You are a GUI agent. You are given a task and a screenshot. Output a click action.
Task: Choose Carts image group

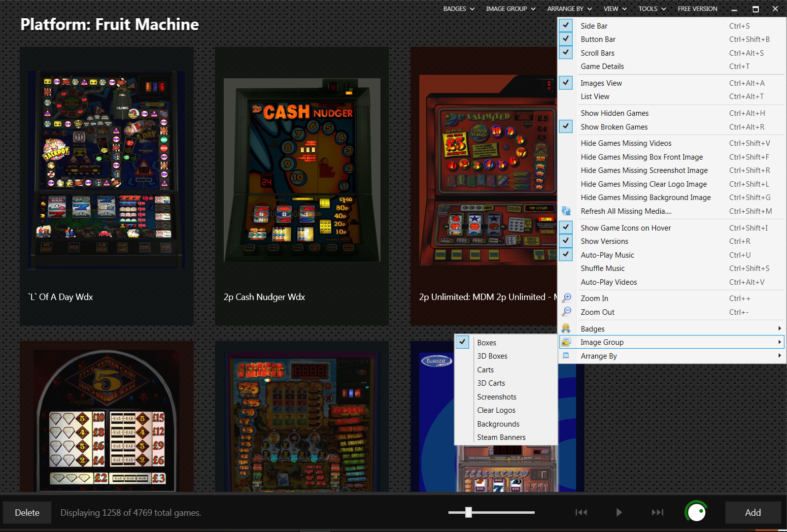click(x=506, y=369)
